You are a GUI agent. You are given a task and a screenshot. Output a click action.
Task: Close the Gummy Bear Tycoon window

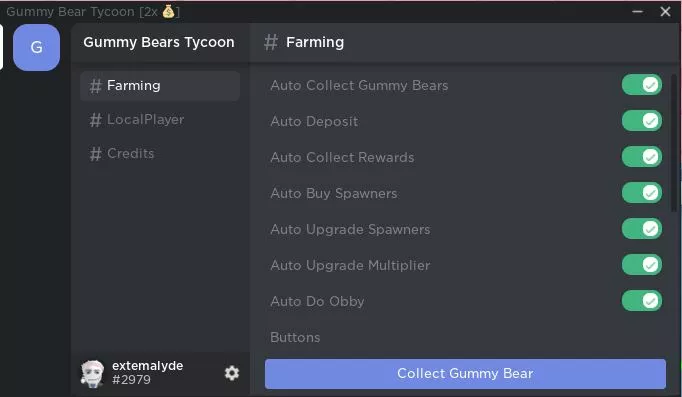point(665,12)
